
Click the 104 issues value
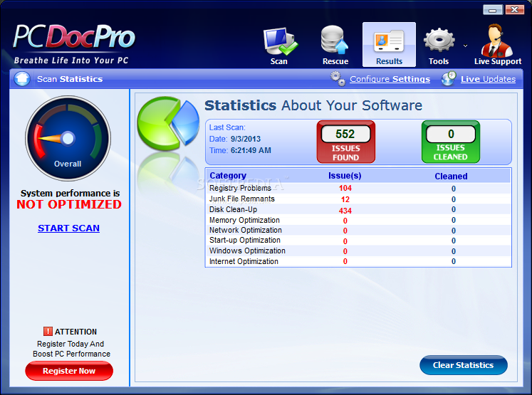click(345, 188)
